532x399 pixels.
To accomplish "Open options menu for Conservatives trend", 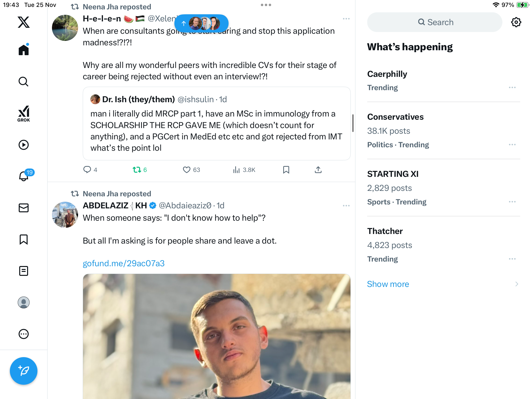I will click(512, 145).
